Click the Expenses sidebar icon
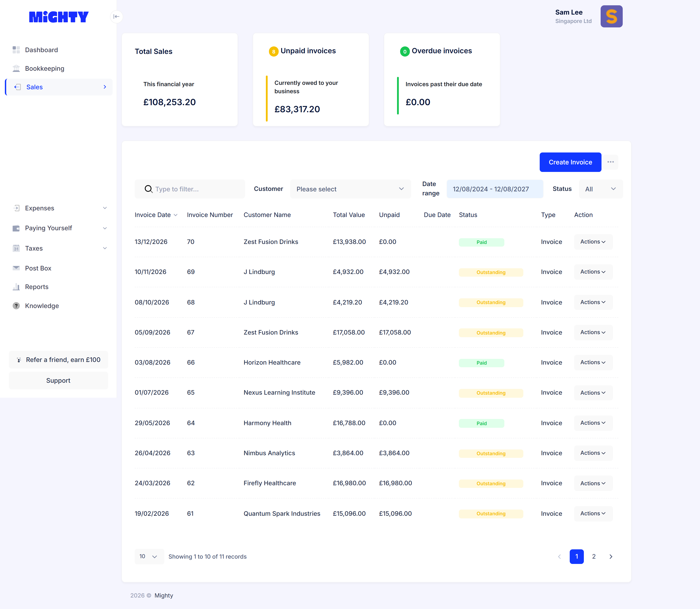The height and width of the screenshot is (609, 700). click(16, 208)
